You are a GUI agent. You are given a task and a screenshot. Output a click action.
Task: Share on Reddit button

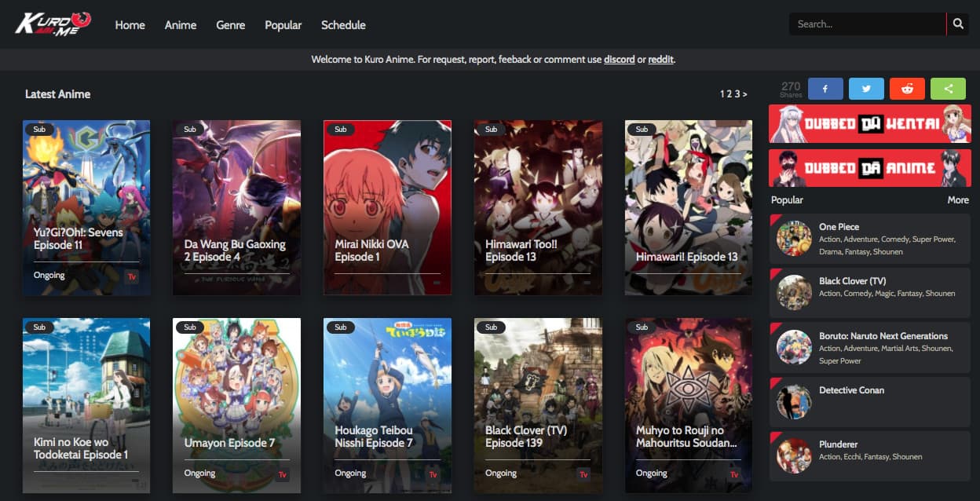coord(907,89)
